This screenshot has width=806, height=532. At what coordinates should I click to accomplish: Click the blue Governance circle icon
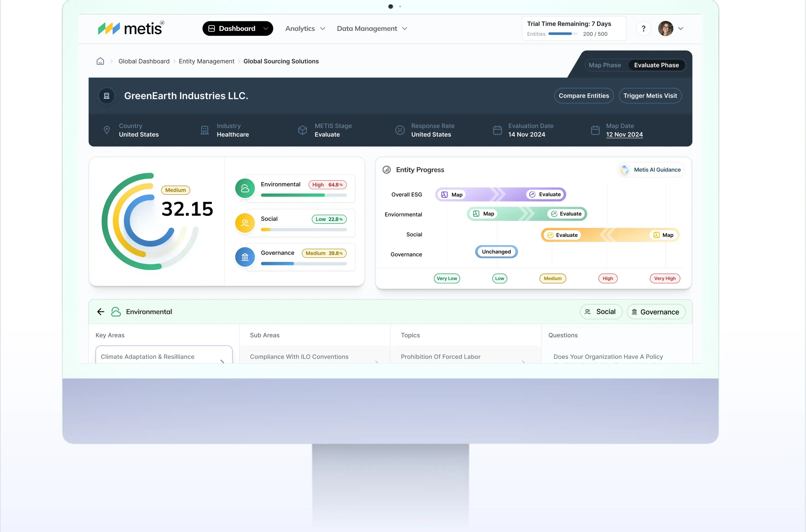[245, 257]
